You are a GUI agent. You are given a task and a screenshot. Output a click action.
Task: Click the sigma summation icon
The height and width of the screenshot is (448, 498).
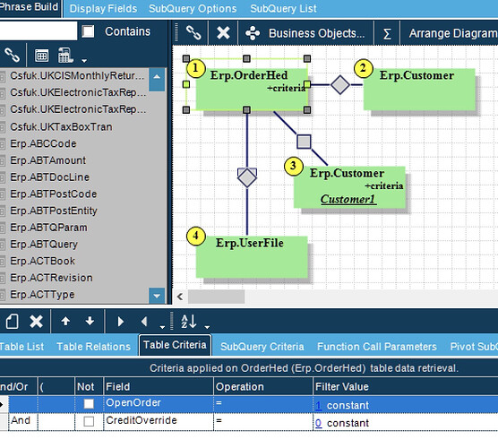[387, 34]
